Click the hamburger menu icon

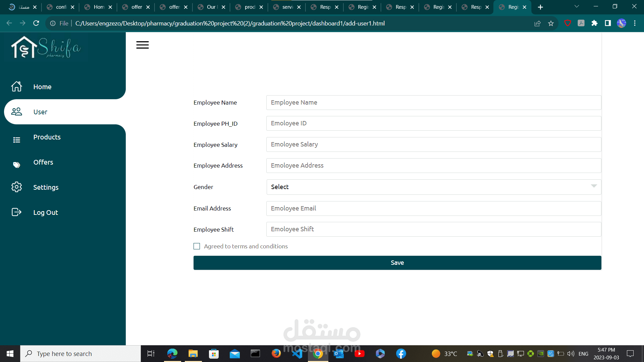coord(142,45)
